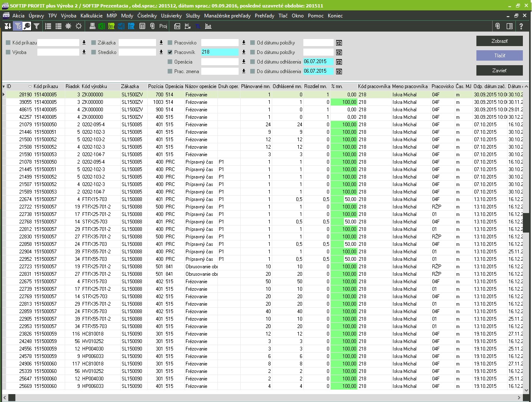Click the magnifier search icon
Screen dimensions: 532x402
tap(27, 26)
